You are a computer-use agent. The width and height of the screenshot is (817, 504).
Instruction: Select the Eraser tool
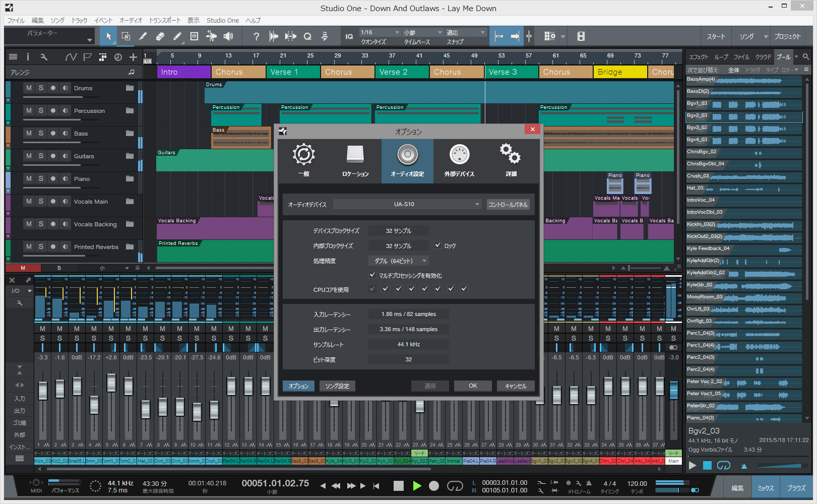point(160,36)
